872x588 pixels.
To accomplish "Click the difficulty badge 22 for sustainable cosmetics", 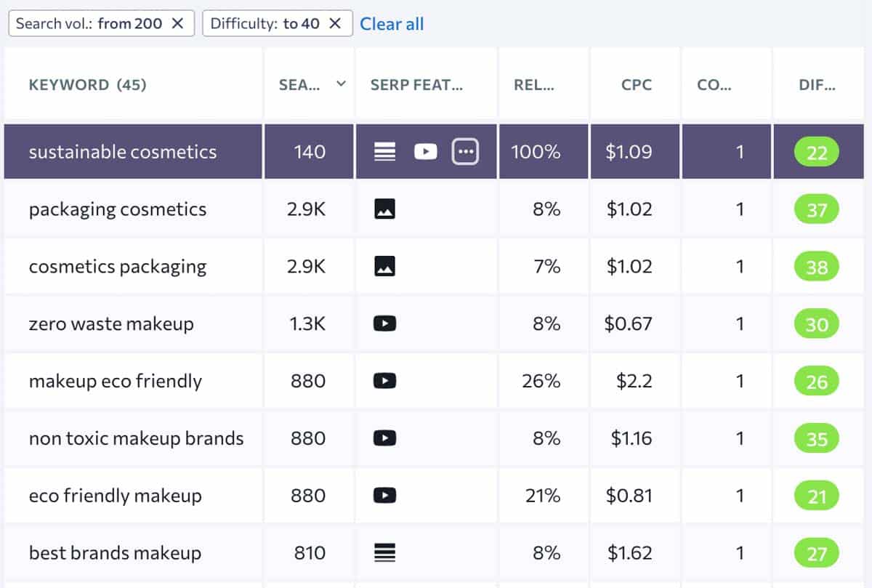I will coord(817,153).
